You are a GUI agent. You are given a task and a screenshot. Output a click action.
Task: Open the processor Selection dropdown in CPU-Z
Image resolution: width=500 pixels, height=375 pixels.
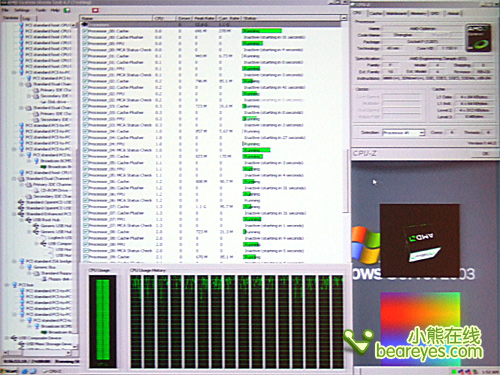[x=403, y=133]
